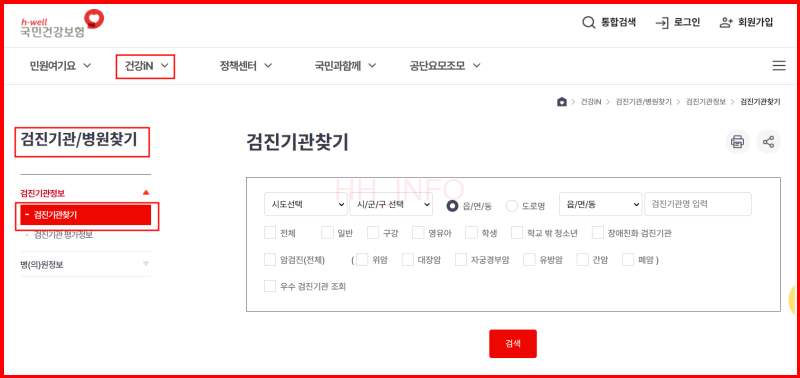Check the 간암 checkbox
Screen dimensions: 800x378
pyautogui.click(x=582, y=260)
